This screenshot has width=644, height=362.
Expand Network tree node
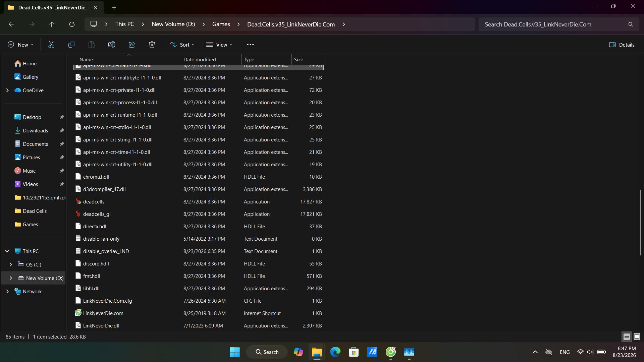[x=7, y=292]
